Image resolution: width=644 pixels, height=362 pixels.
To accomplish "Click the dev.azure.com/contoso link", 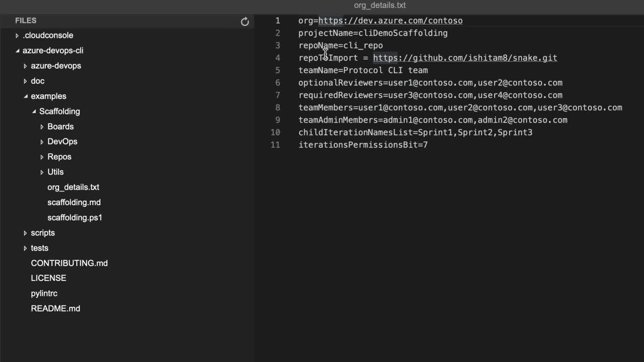I will (390, 21).
